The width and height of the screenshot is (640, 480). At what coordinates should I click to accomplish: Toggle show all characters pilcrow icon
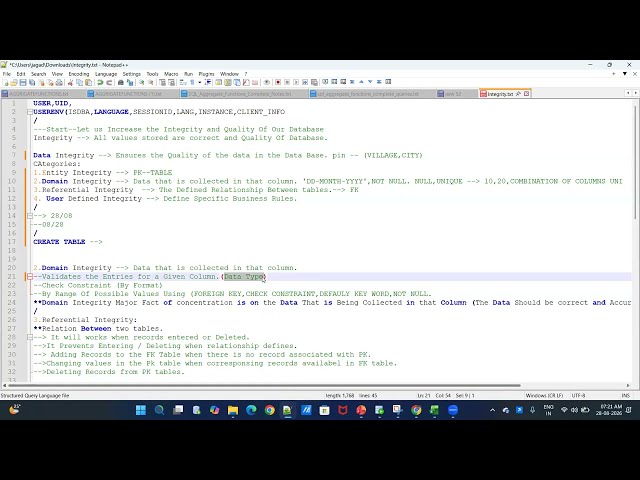[193, 82]
